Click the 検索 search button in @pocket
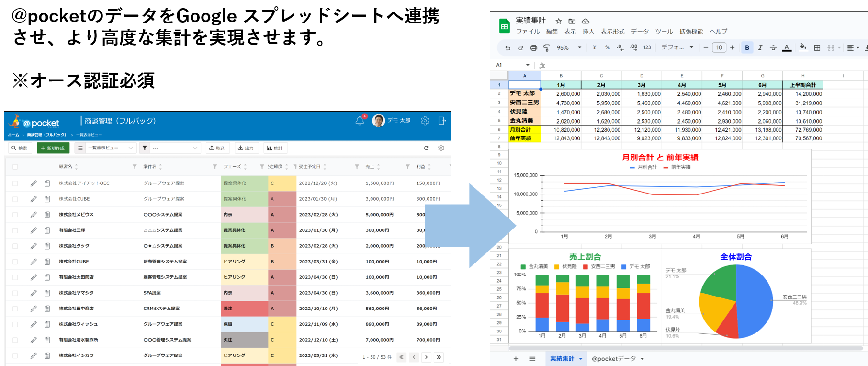868x366 pixels. 19,148
